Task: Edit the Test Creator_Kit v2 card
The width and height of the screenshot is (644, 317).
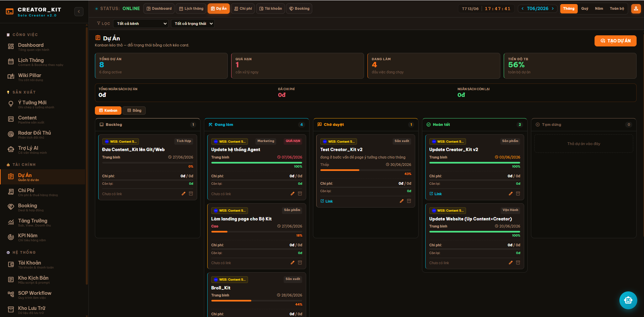Action: pos(401,201)
